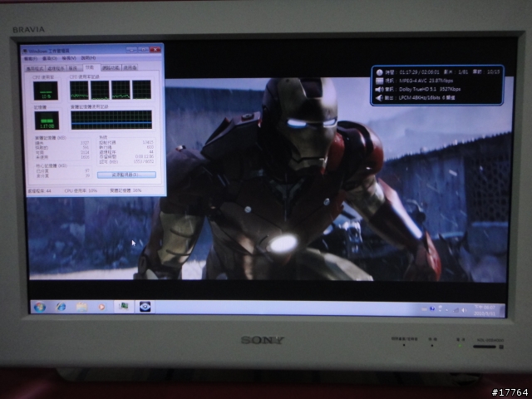The image size is (532, 399).
Task: Launch Internet Explorer from the taskbar
Action: [61, 307]
